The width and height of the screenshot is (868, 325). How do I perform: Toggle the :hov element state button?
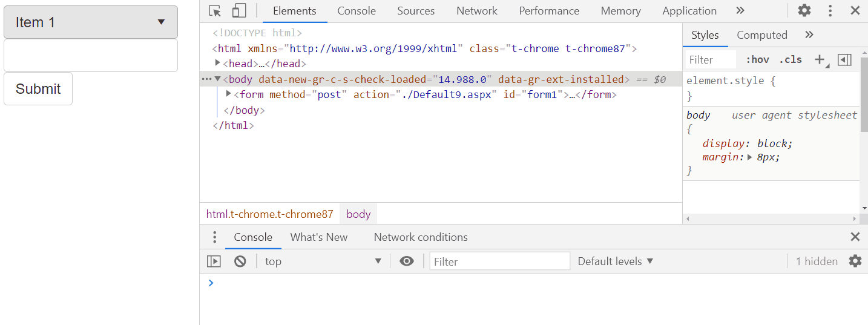tap(757, 59)
